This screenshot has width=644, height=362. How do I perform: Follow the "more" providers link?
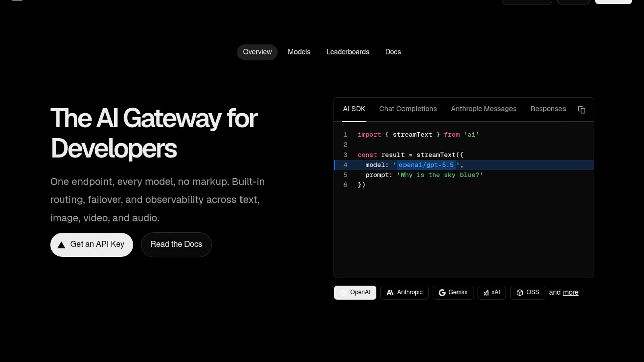pyautogui.click(x=571, y=292)
